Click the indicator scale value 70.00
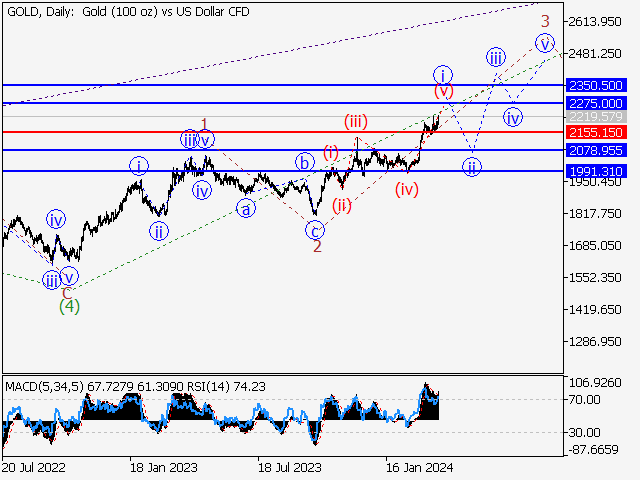640x480 pixels. tap(584, 400)
